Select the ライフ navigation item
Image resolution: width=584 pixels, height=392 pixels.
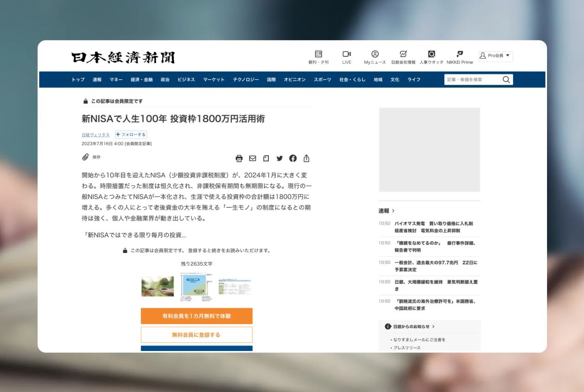[x=414, y=80]
